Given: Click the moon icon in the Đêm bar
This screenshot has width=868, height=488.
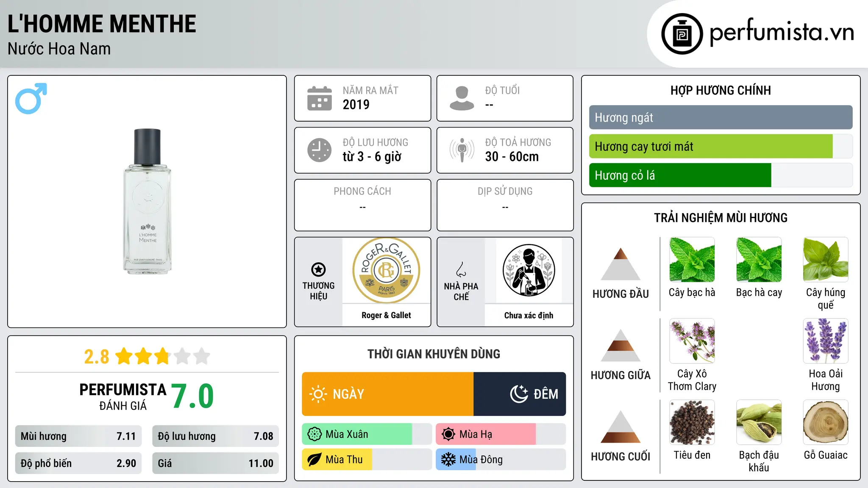Looking at the screenshot, I should click(x=519, y=394).
